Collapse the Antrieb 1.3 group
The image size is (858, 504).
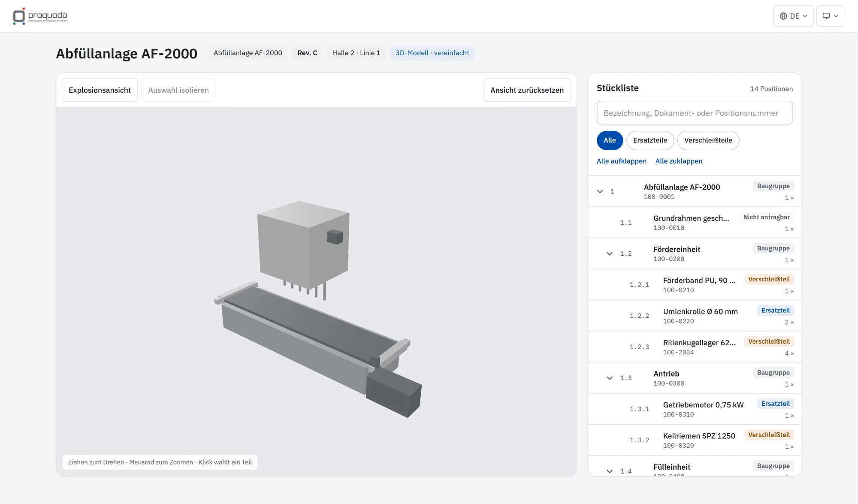click(610, 378)
